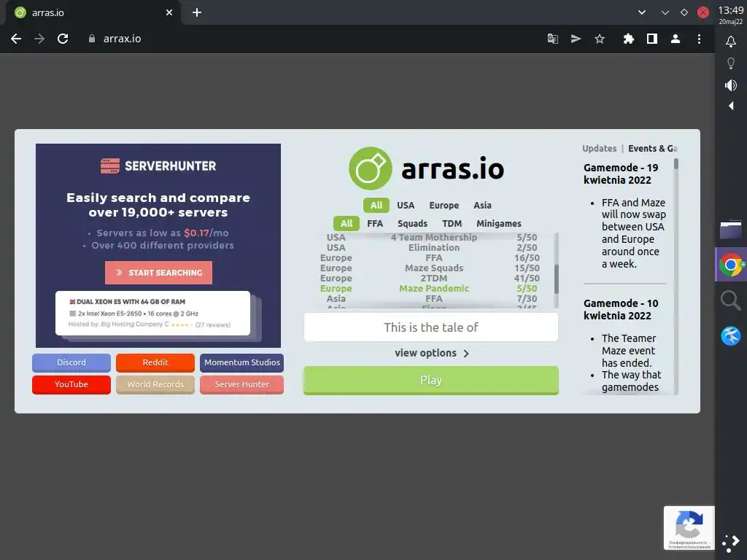Filter servers by USA region

(406, 205)
